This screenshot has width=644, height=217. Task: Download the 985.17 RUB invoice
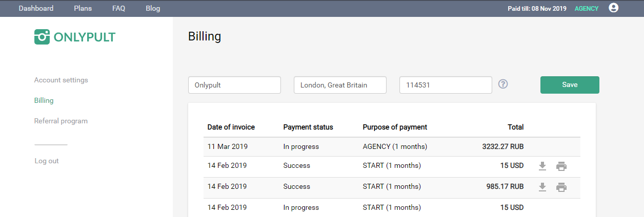pyautogui.click(x=542, y=187)
